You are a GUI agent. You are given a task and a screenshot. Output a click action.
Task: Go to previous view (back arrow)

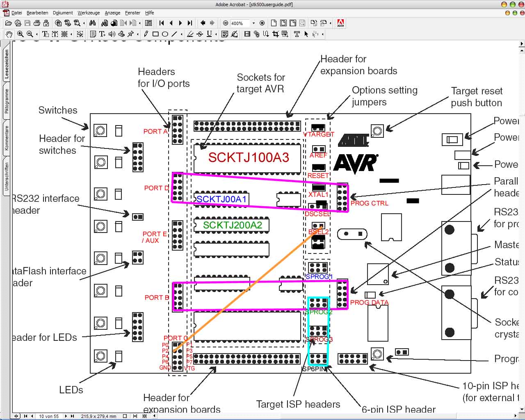tap(203, 23)
